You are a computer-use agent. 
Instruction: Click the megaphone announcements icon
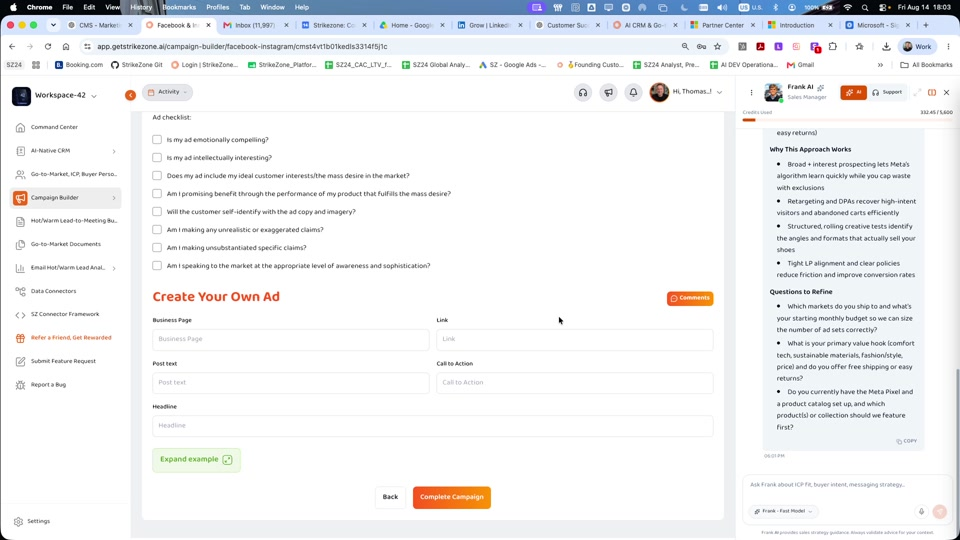pos(608,92)
